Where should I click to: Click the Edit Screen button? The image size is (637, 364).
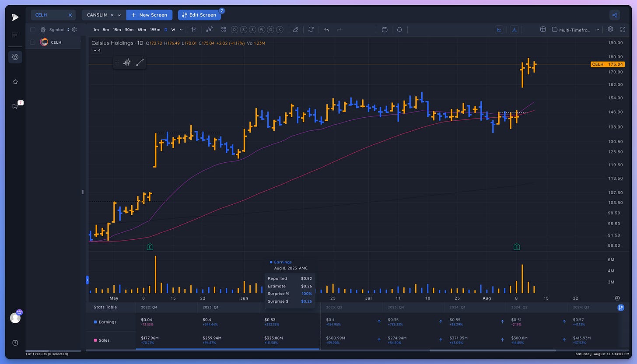(x=199, y=15)
